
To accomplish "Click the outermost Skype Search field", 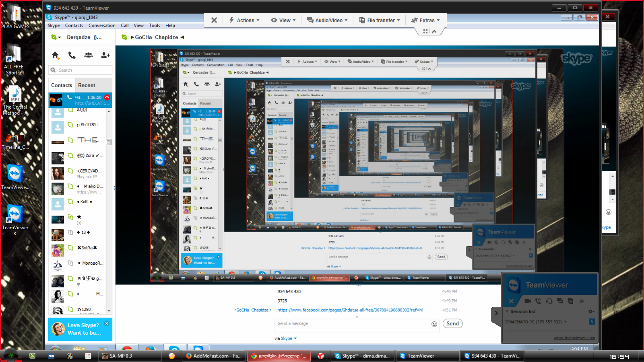I will click(x=80, y=70).
